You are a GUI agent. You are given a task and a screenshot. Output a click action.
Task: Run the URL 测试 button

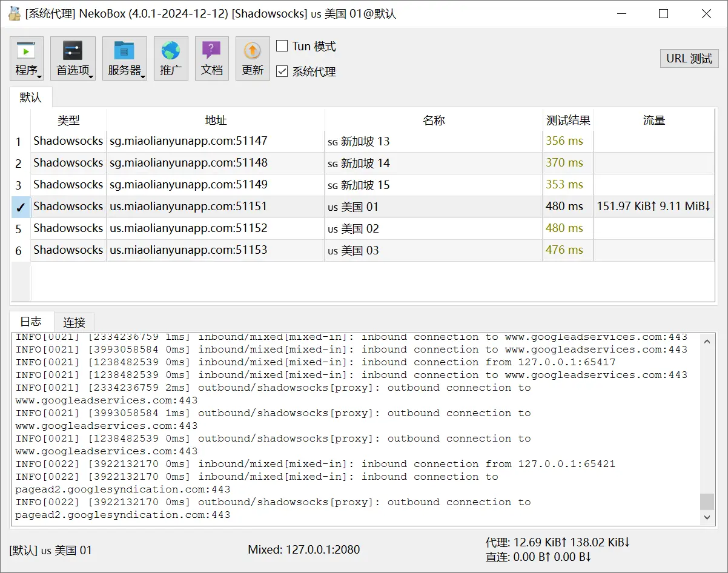689,59
